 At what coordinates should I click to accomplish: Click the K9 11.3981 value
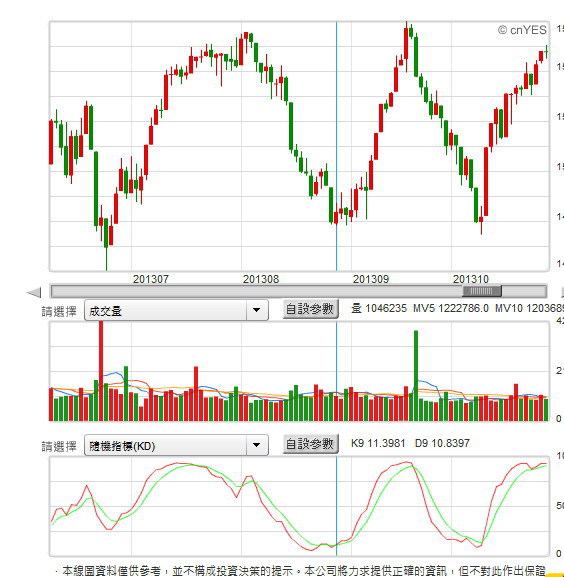[378, 443]
